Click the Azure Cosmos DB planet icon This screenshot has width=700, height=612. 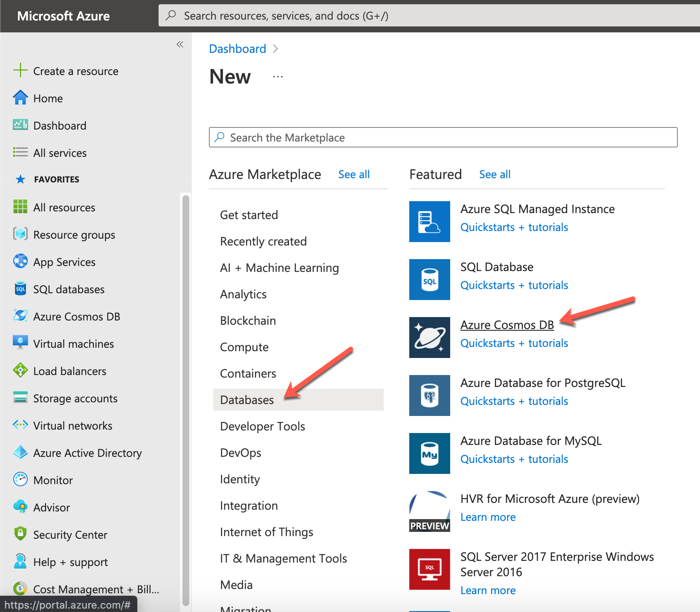429,338
